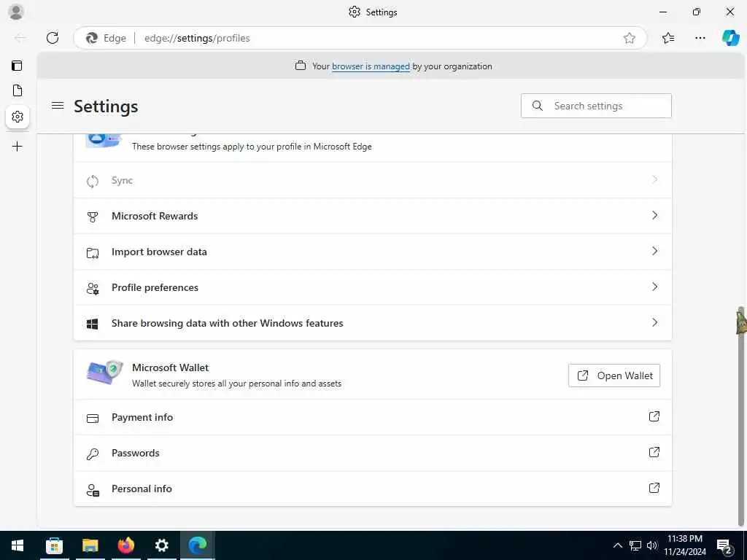The height and width of the screenshot is (560, 747).
Task: Open Share browsing data with other Windows features
Action: point(373,323)
